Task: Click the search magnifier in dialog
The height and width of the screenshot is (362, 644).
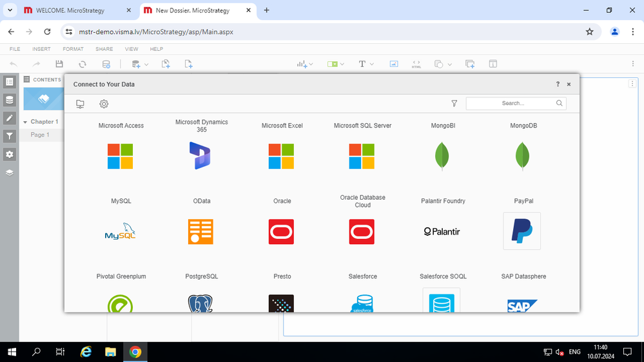Action: coord(560,103)
